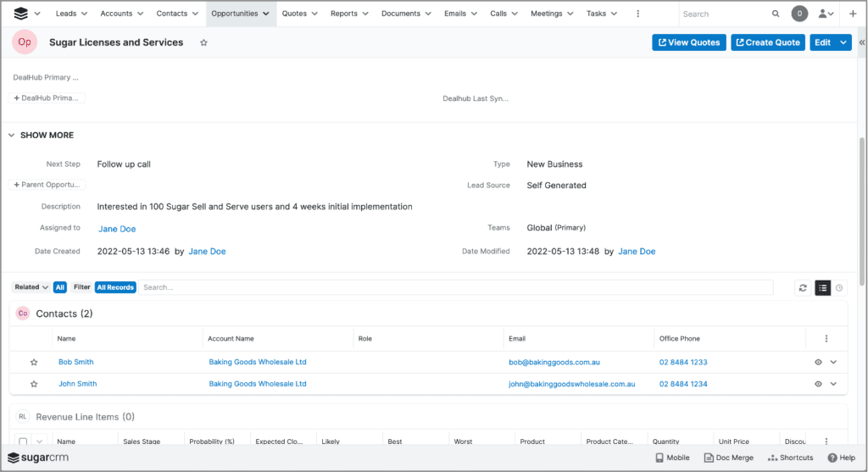Open the Opportunities module dropdown arrow
Viewport: 868px width, 472px height.
click(x=265, y=14)
